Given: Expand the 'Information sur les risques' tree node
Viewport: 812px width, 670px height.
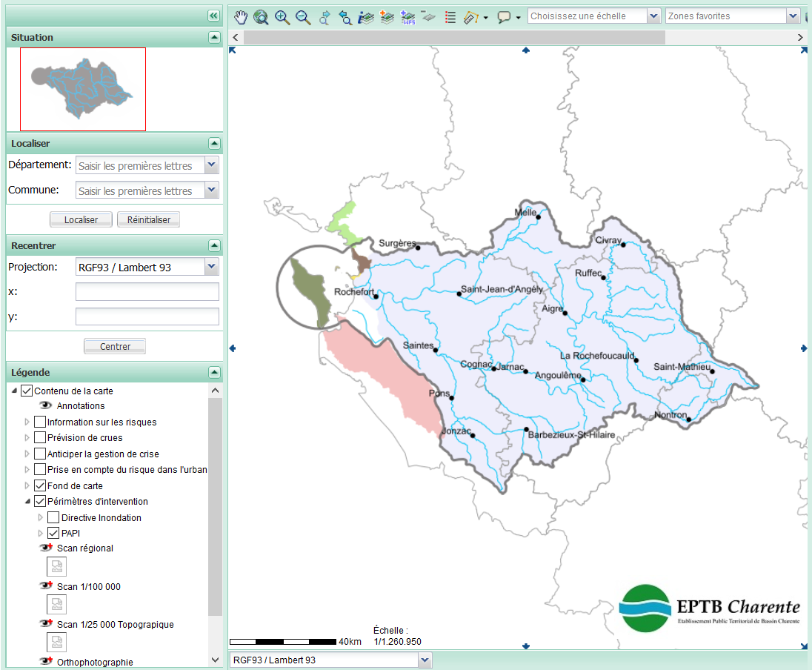Looking at the screenshot, I should [x=28, y=422].
